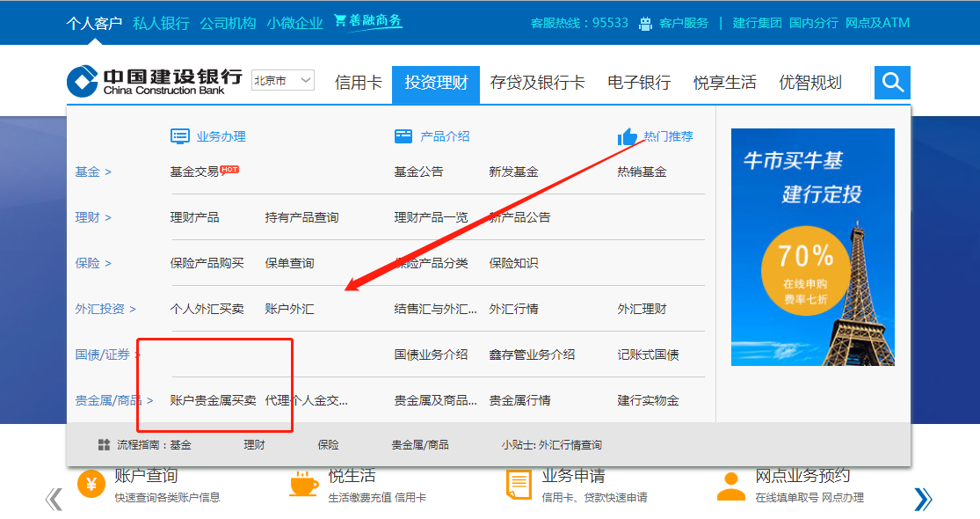Screen dimensions: 980x519
Task: Expand the 理财 category
Action: (x=93, y=217)
